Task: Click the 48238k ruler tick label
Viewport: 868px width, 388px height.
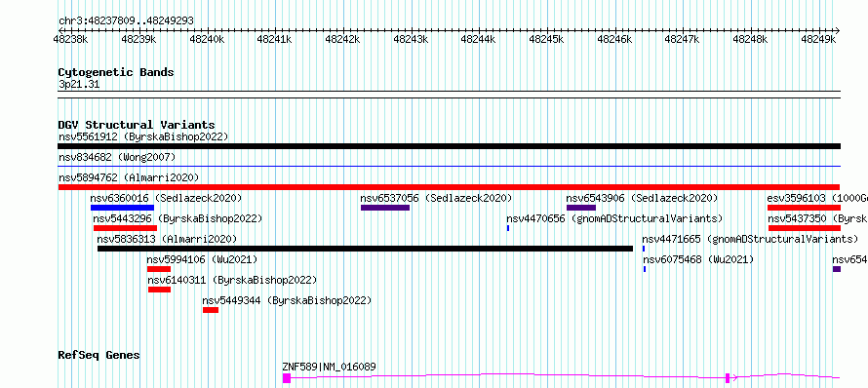Action: 71,39
